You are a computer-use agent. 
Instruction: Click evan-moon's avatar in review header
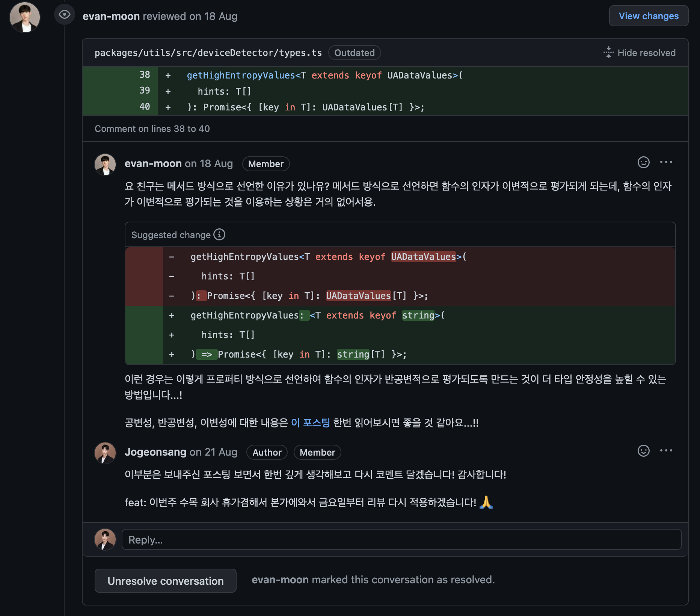pos(25,17)
